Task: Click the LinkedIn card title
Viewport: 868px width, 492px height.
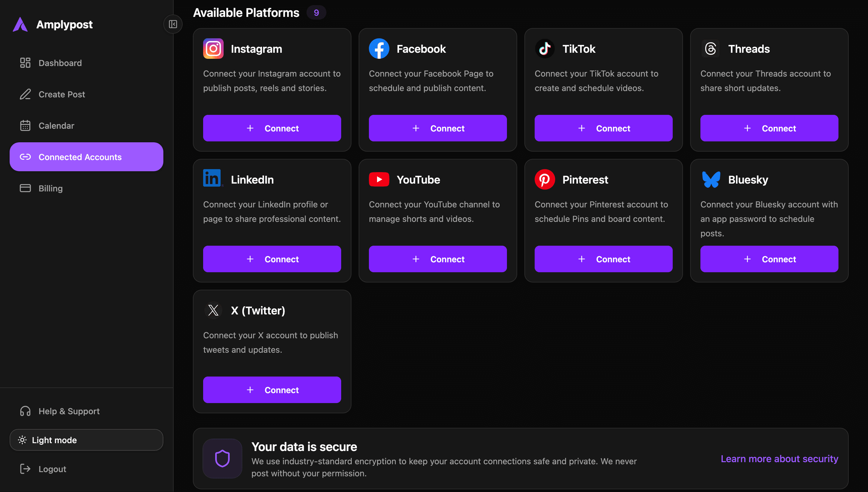Action: point(252,180)
